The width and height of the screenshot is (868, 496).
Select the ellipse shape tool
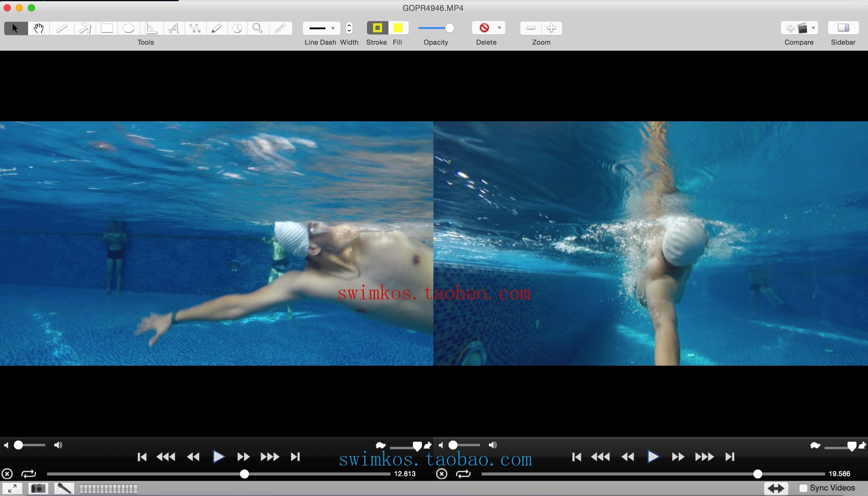[x=129, y=28]
